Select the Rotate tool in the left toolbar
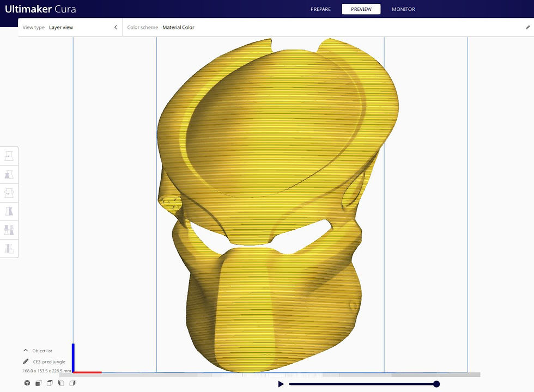Viewport: 534px width, 392px height. coord(9,193)
